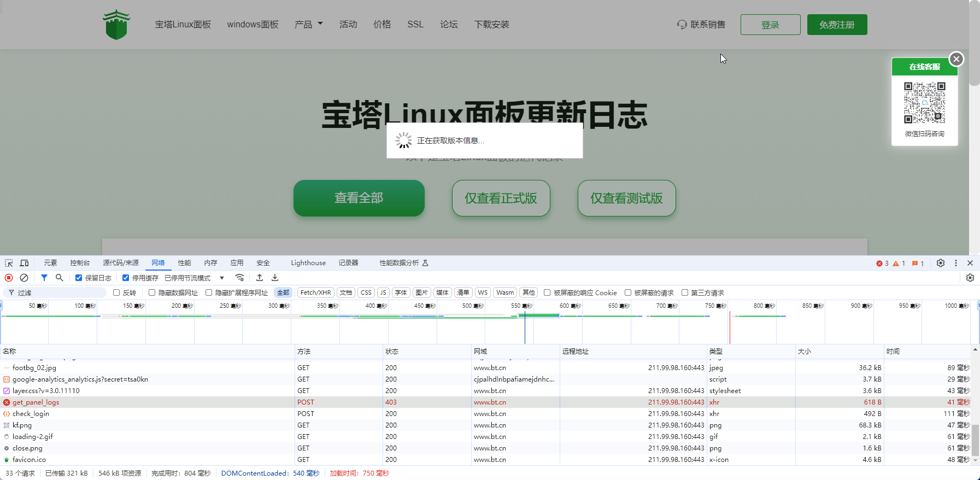Close the DevTools panel
Viewport: 980px width, 480px height.
(970, 263)
